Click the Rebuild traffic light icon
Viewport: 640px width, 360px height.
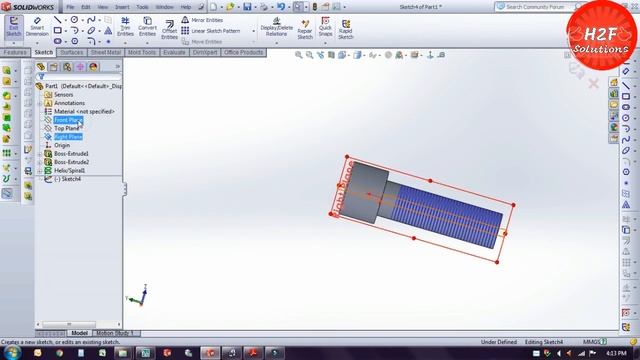click(x=315, y=7)
